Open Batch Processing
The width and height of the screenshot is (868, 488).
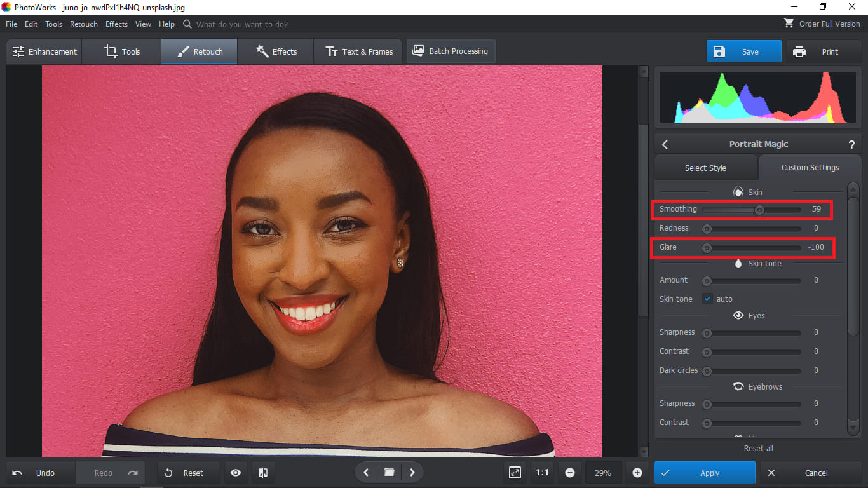(451, 51)
